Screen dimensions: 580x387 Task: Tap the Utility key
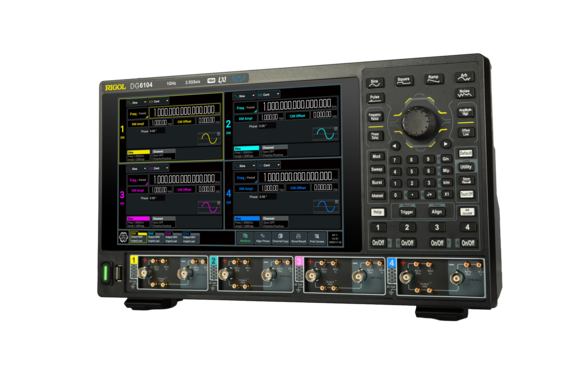pos(466,167)
